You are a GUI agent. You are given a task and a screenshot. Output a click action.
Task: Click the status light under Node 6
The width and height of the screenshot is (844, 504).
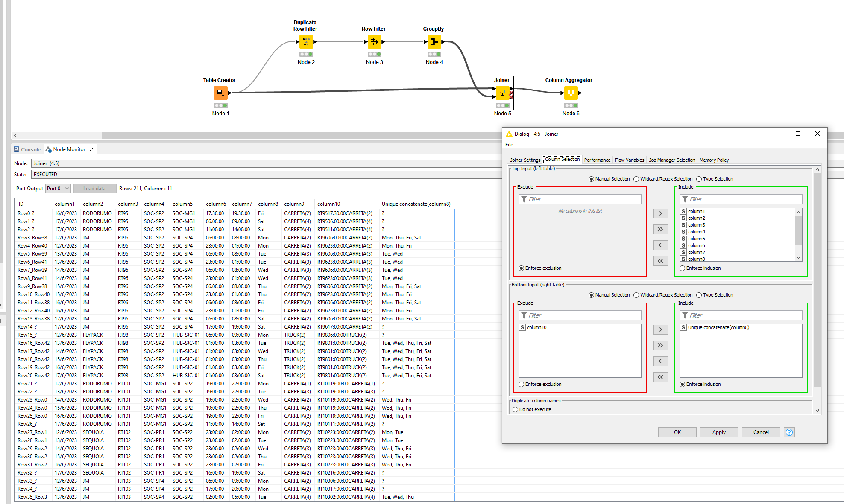tap(571, 105)
